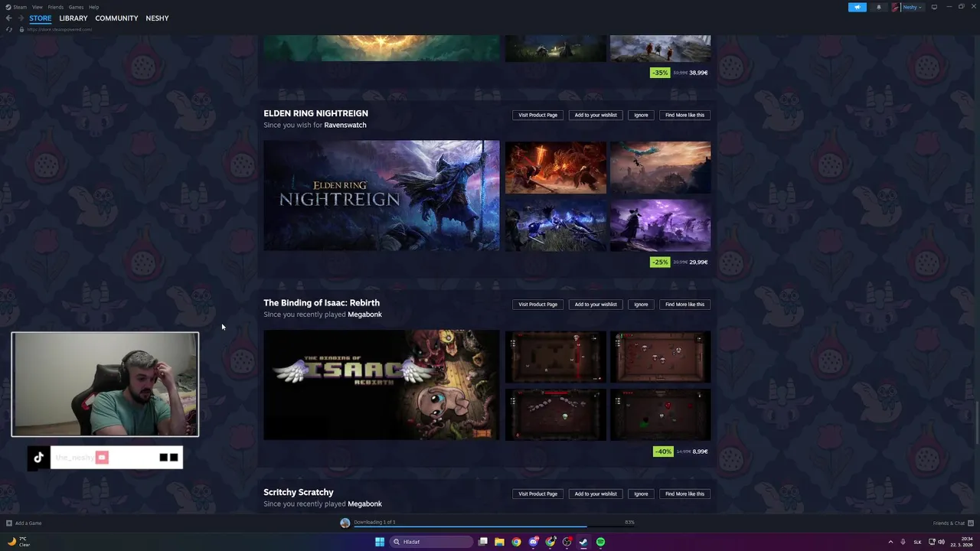Viewport: 980px width, 551px height.
Task: Switch to the STORE tab
Action: pos(41,18)
